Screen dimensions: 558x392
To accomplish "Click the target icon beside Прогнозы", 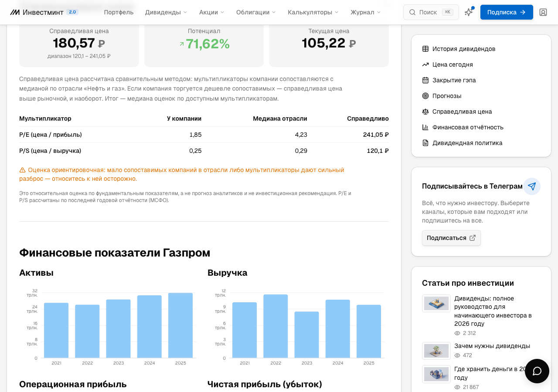I will [425, 96].
